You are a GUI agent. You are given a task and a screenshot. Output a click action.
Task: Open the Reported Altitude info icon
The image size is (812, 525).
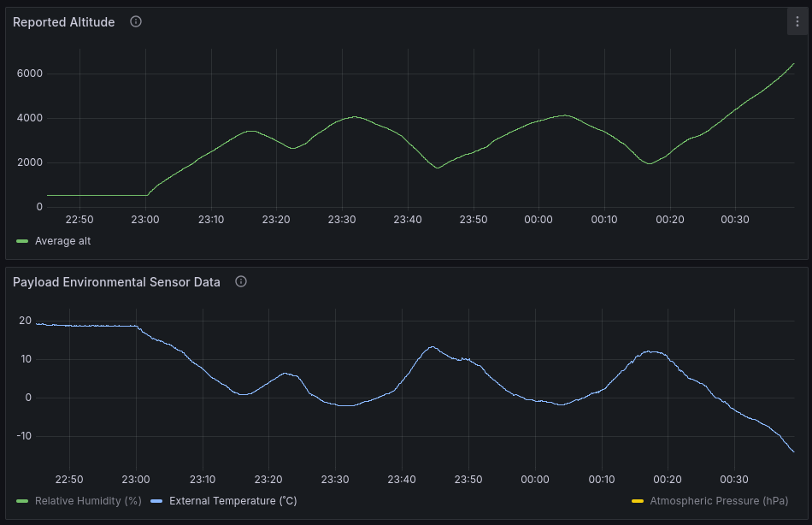pos(136,21)
